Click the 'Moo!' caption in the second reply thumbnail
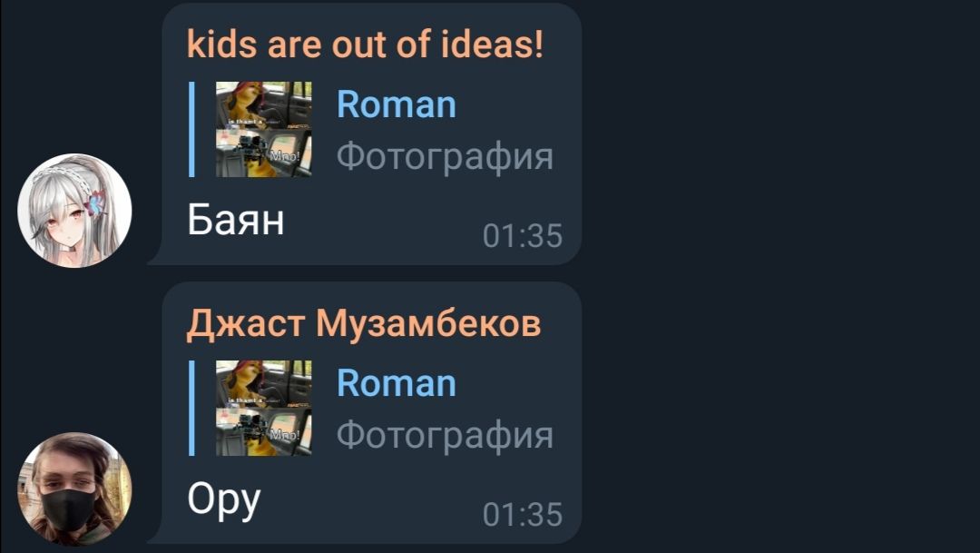Screen dimensions: 980x553 [285, 434]
